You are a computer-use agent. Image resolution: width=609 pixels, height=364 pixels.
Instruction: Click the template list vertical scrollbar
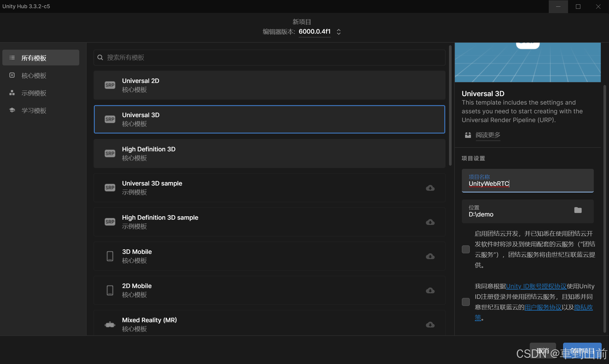tap(450, 105)
